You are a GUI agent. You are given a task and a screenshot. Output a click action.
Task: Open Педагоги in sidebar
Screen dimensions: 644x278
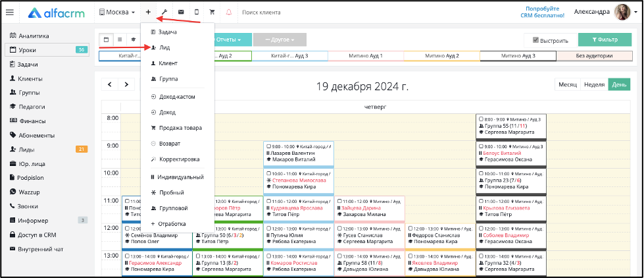[28, 107]
